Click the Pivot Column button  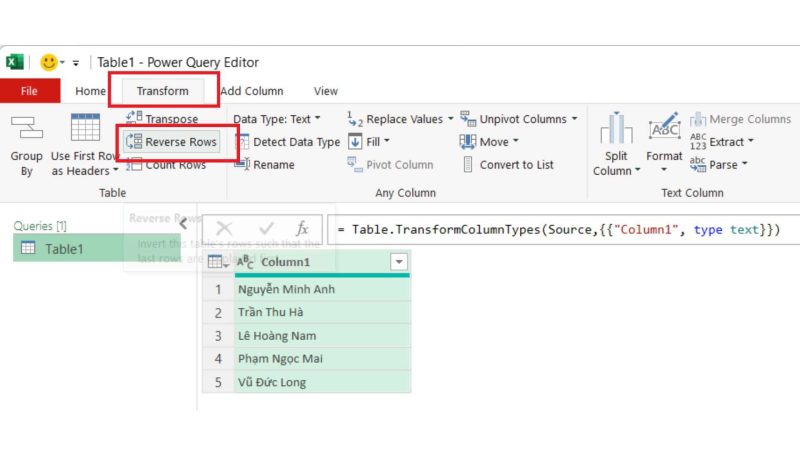(390, 164)
